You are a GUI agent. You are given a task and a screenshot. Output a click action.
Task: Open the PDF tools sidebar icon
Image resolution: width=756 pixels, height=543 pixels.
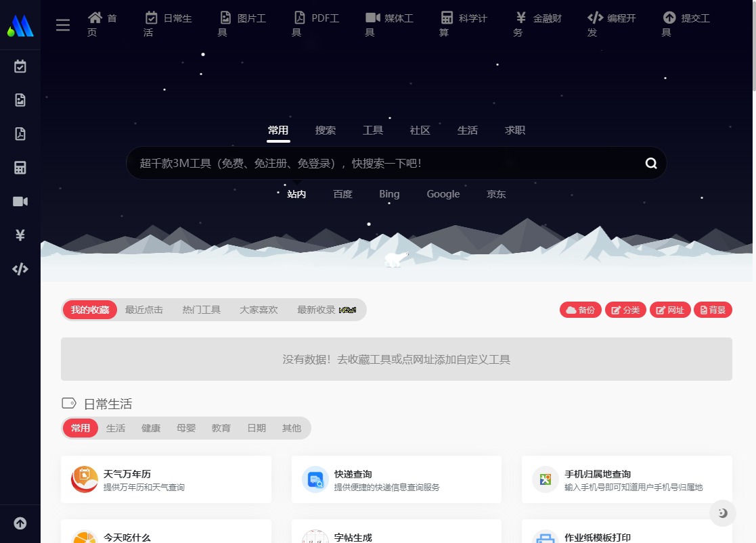pyautogui.click(x=20, y=134)
